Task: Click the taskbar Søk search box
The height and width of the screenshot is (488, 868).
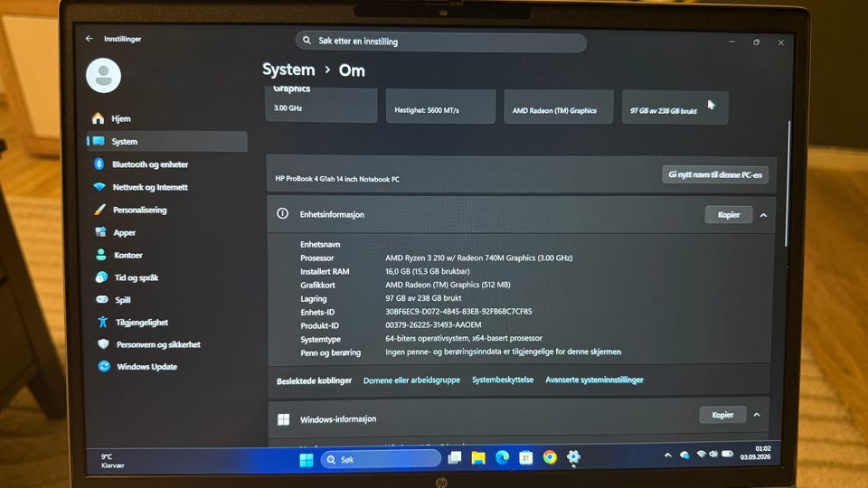Action: tap(381, 459)
